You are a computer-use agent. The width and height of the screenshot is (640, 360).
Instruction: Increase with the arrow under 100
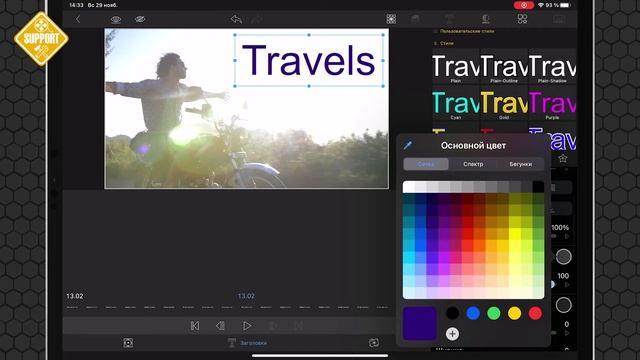pos(567,285)
